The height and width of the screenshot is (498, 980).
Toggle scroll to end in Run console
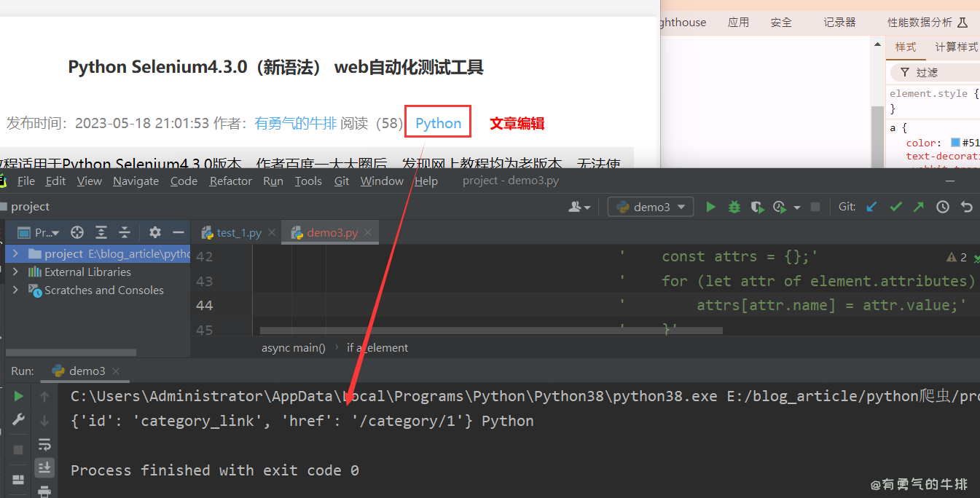[44, 467]
